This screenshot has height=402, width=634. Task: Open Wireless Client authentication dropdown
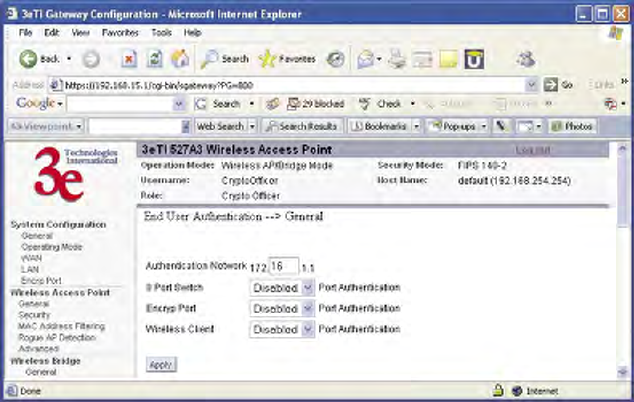(x=308, y=329)
